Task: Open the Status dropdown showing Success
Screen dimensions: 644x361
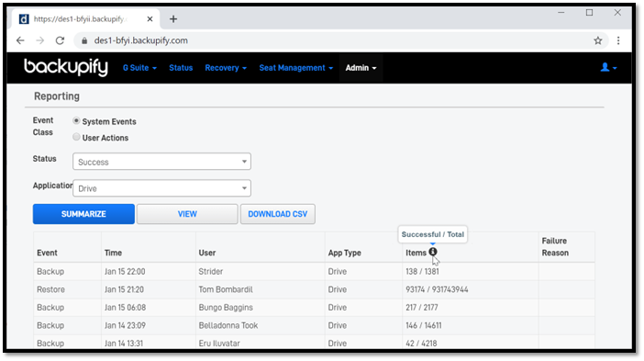Action: point(161,162)
